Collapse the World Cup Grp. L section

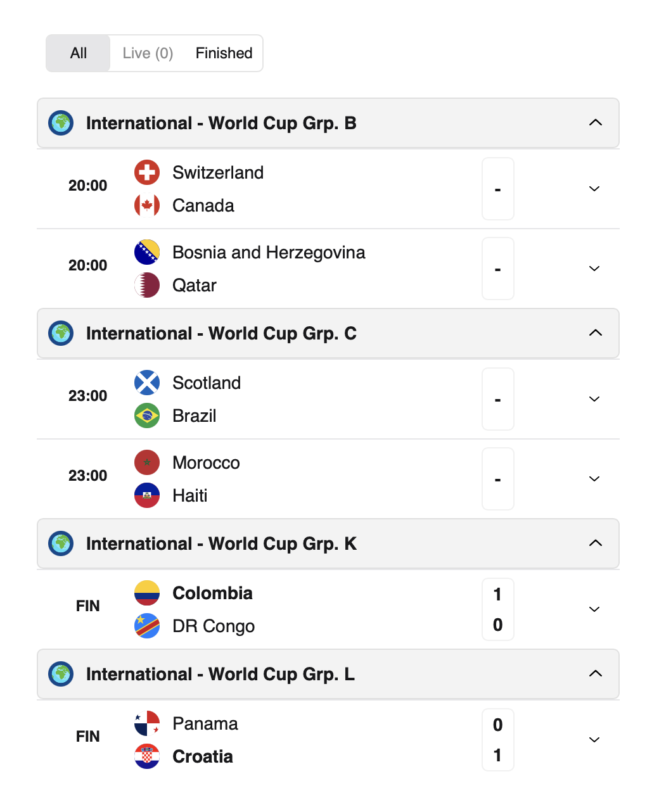pos(596,674)
